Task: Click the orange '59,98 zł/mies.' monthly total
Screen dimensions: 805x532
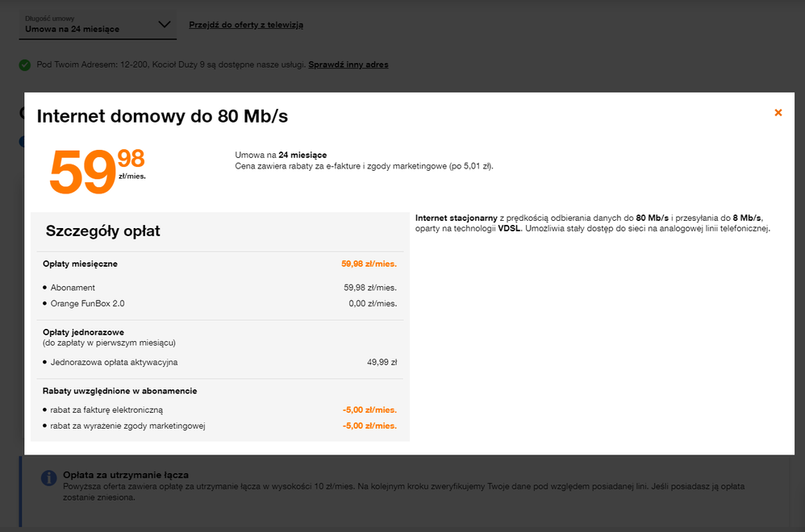Action: [369, 264]
